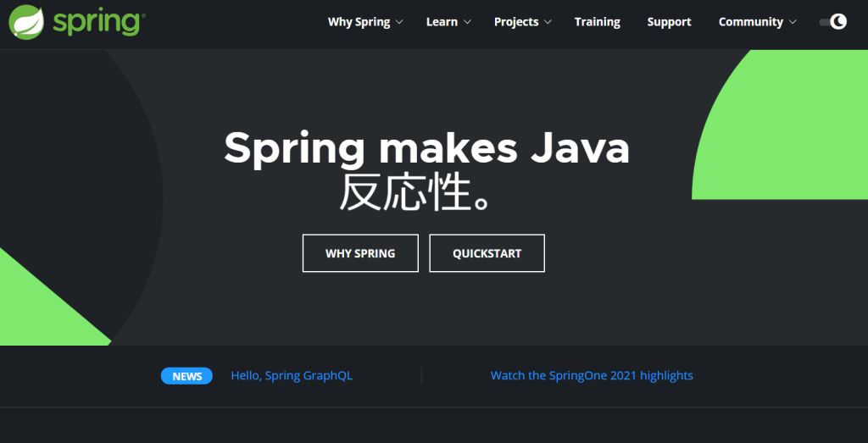868x443 pixels.
Task: Open the Community menu
Action: point(751,22)
